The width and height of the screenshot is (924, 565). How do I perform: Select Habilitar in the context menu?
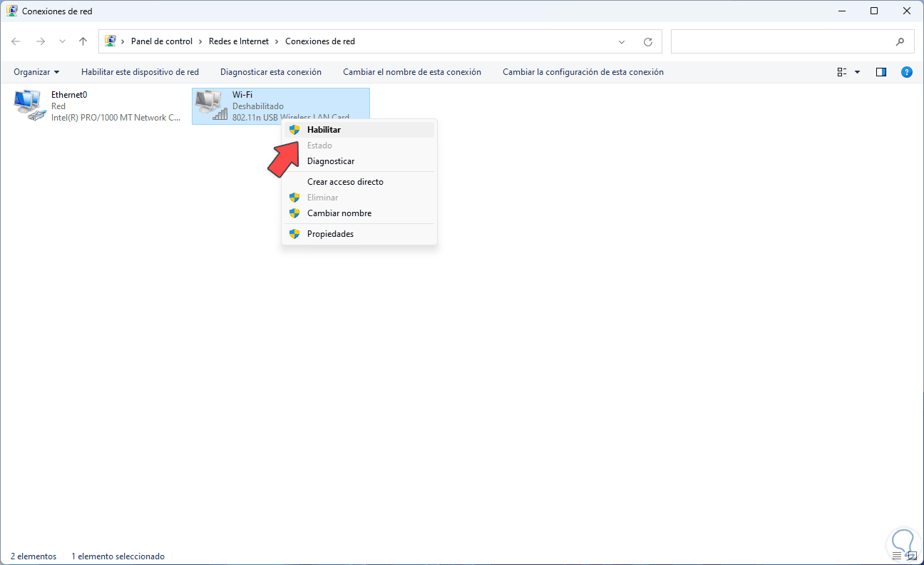coord(359,130)
